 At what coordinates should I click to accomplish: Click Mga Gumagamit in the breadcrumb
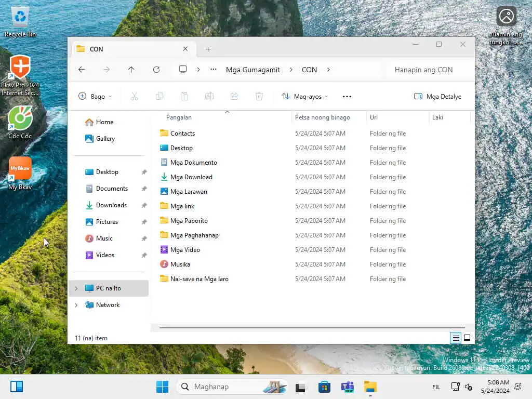click(x=253, y=70)
